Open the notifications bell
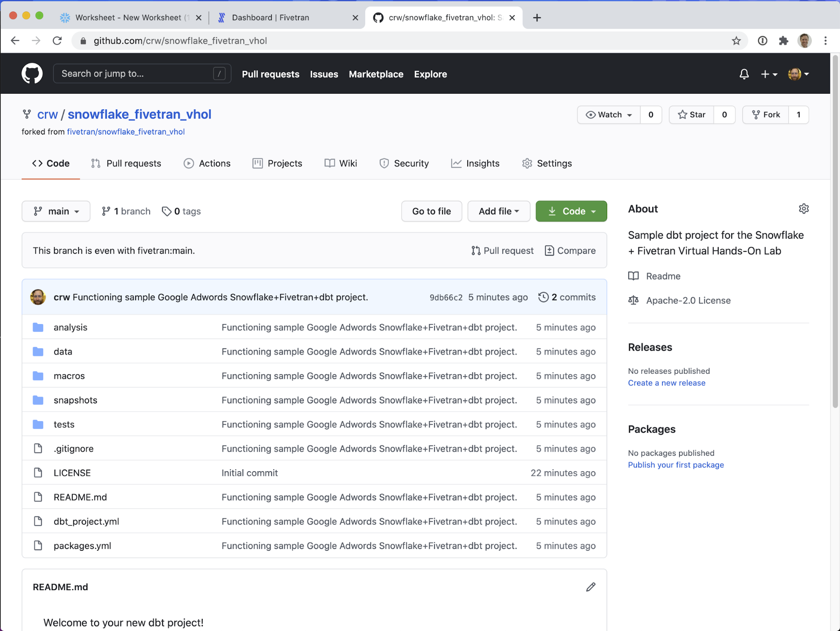840x631 pixels. (x=744, y=74)
